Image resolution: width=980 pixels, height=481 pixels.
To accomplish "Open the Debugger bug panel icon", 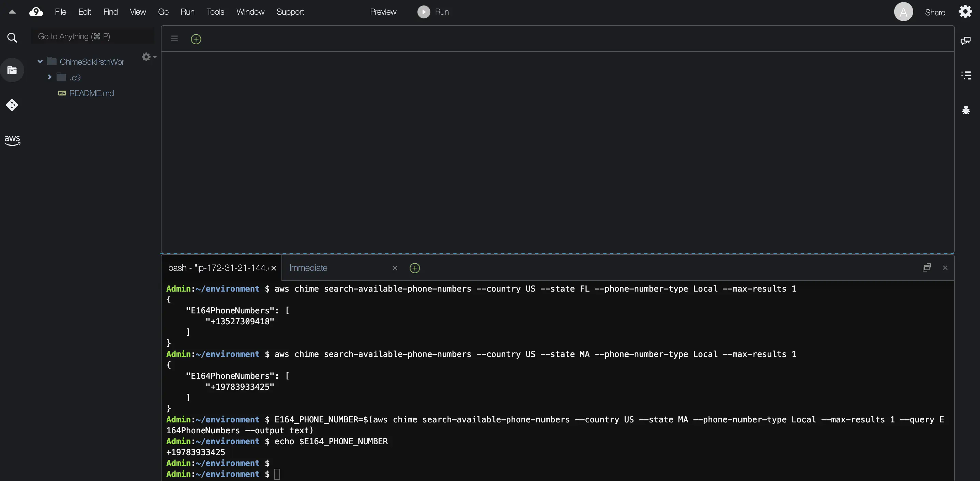I will [x=966, y=110].
